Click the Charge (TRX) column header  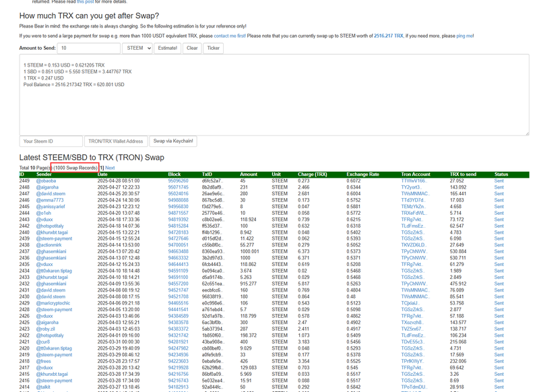click(313, 174)
